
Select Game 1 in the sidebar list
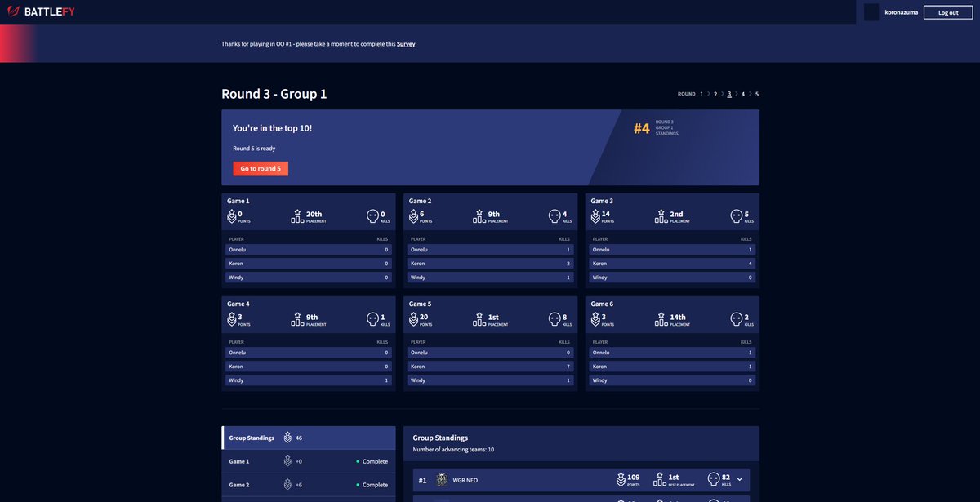pos(309,461)
